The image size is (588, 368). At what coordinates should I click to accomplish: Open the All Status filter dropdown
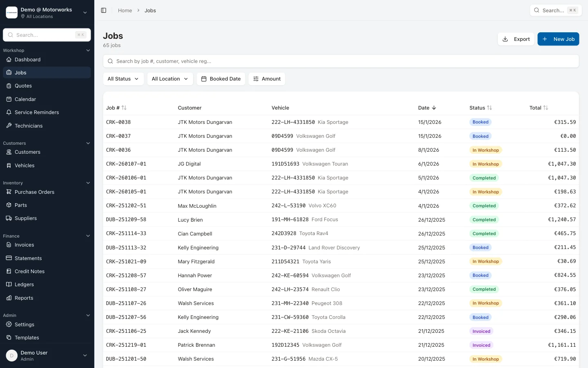pos(123,79)
